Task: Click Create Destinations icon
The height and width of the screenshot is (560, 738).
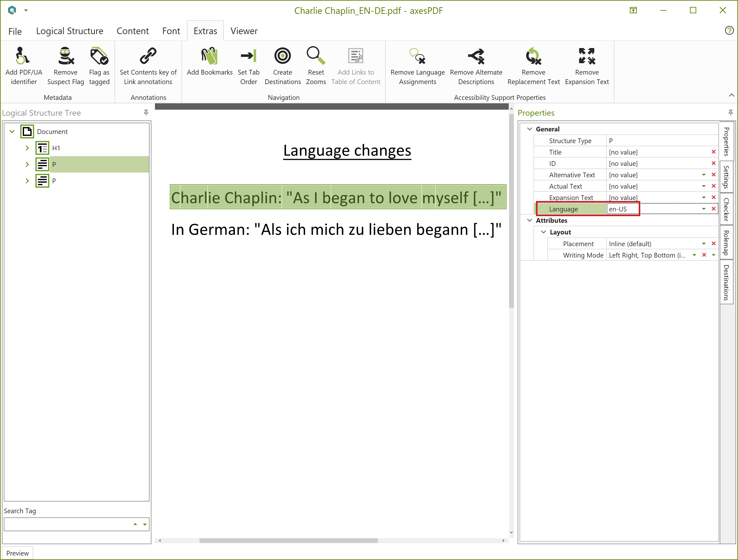Action: pos(283,56)
